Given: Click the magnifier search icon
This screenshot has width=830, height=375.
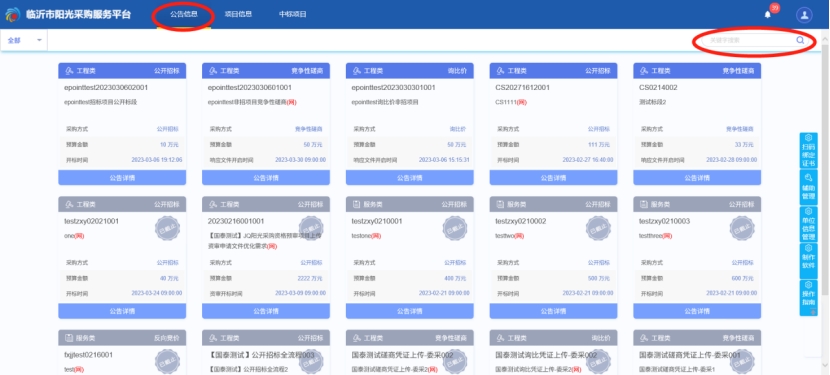Looking at the screenshot, I should [x=800, y=40].
